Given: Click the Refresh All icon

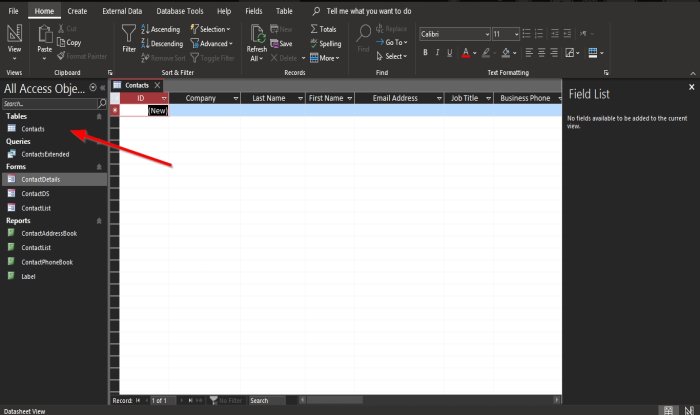Looking at the screenshot, I should [x=257, y=35].
